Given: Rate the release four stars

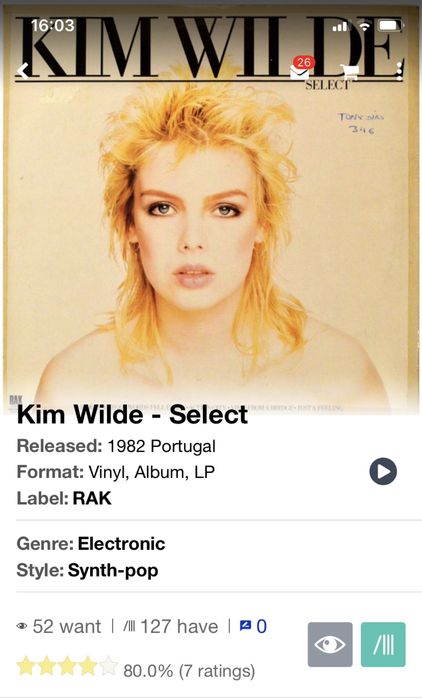Looking at the screenshot, I should 88,666.
